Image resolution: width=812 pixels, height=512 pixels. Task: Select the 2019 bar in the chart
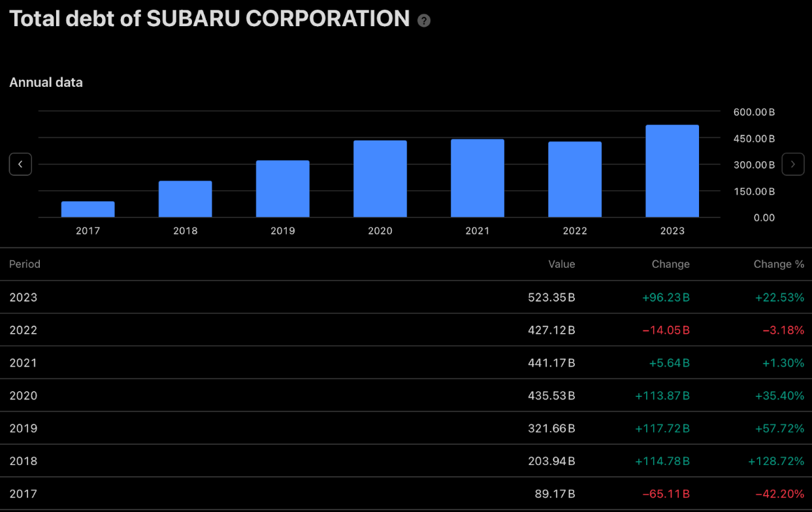[283, 189]
